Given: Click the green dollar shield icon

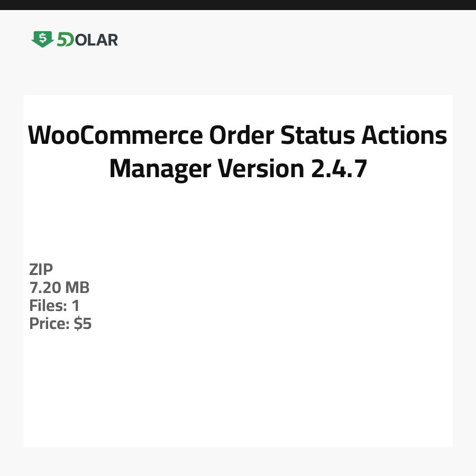Looking at the screenshot, I should click(42, 39).
